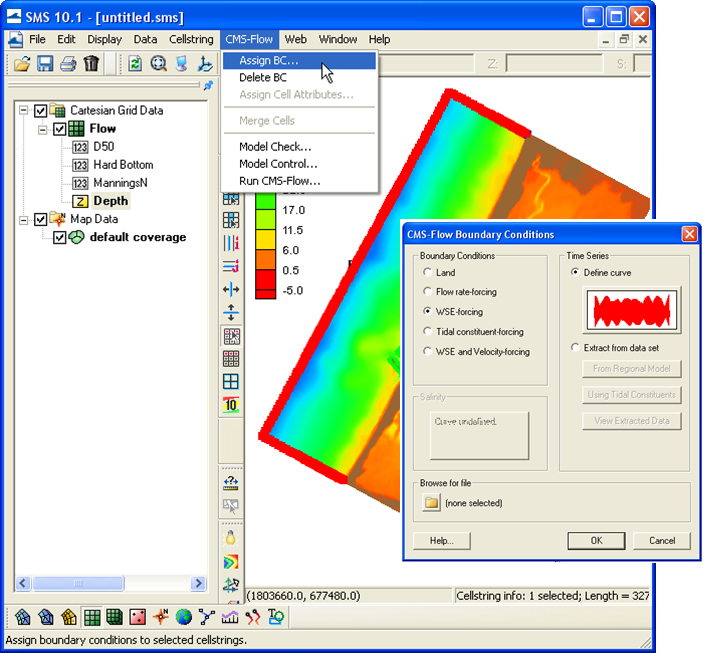Click the monitor display options icon
The width and height of the screenshot is (704, 653).
click(181, 64)
